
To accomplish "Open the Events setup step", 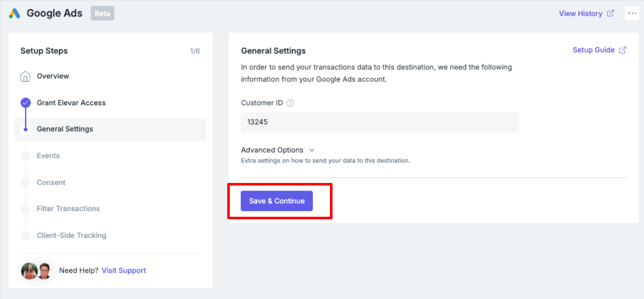I will pyautogui.click(x=48, y=156).
